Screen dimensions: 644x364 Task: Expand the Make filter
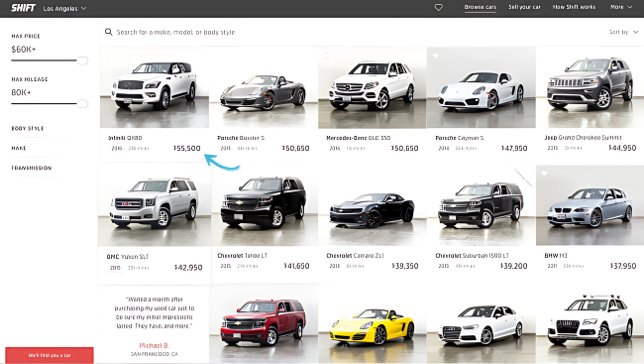(19, 148)
